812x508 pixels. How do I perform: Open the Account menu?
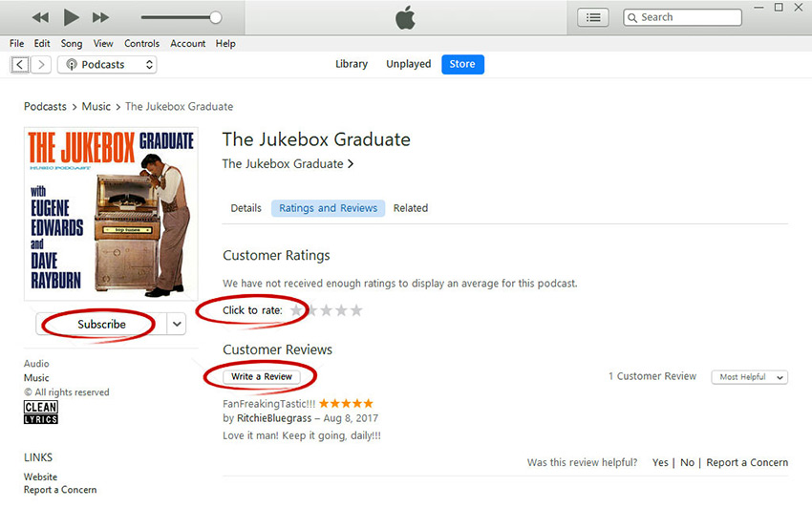[x=187, y=44]
